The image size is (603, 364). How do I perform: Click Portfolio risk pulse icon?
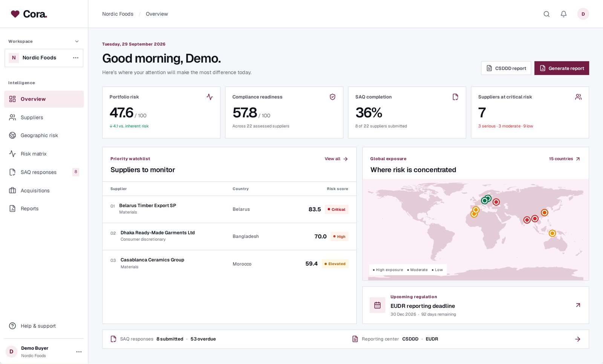pos(210,97)
